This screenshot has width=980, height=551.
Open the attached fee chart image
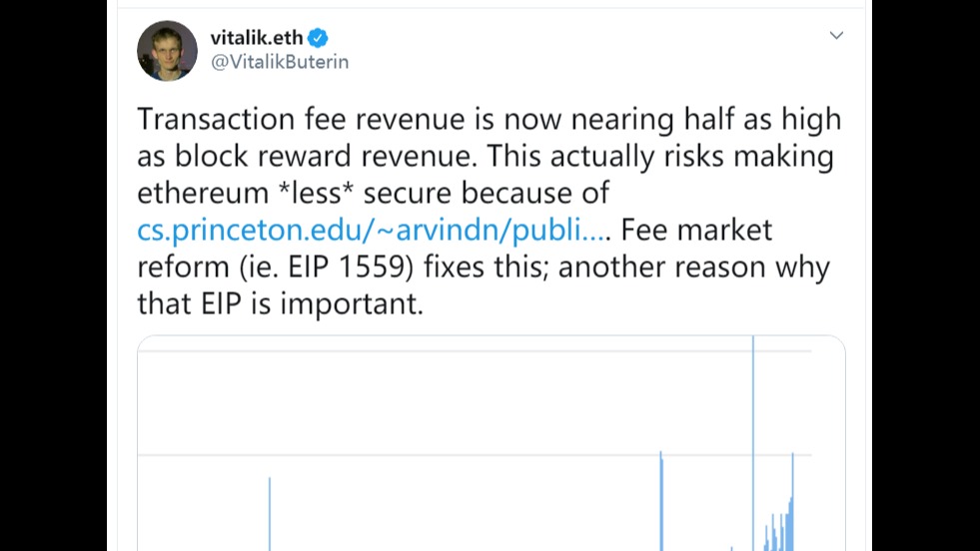491,443
